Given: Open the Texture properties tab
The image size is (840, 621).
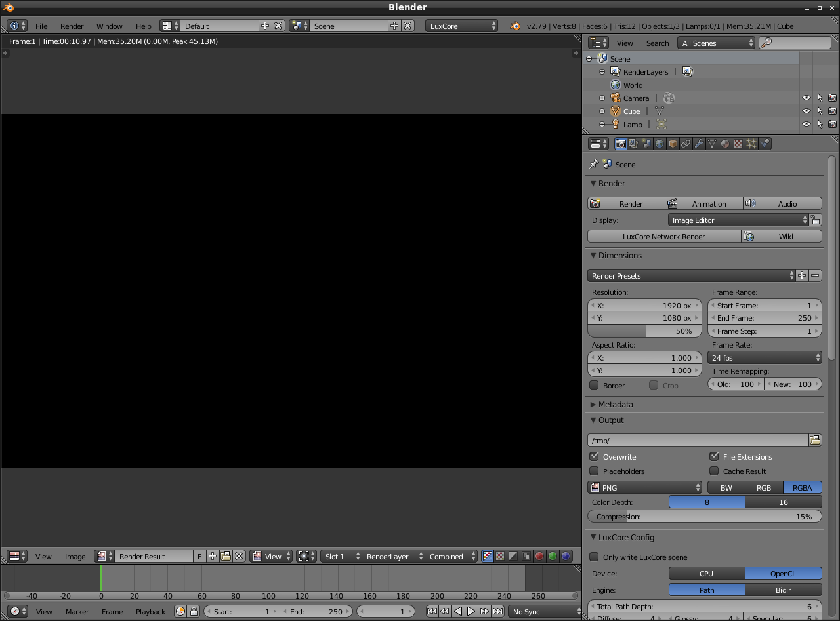Looking at the screenshot, I should tap(738, 144).
